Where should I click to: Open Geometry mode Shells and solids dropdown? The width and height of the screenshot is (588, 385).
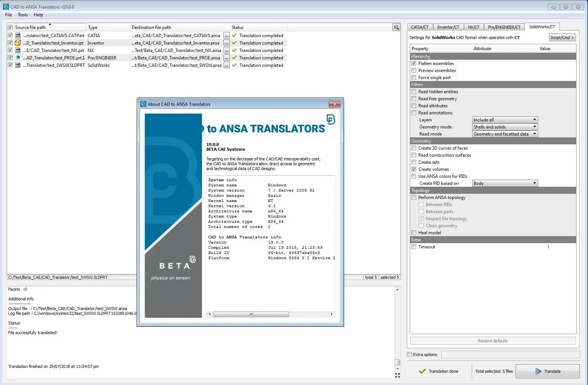(x=505, y=127)
